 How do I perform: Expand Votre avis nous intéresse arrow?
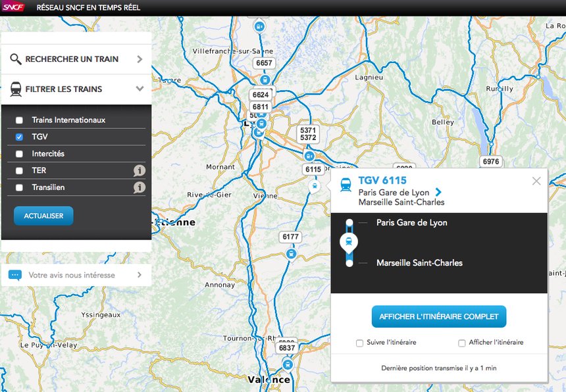(x=140, y=275)
